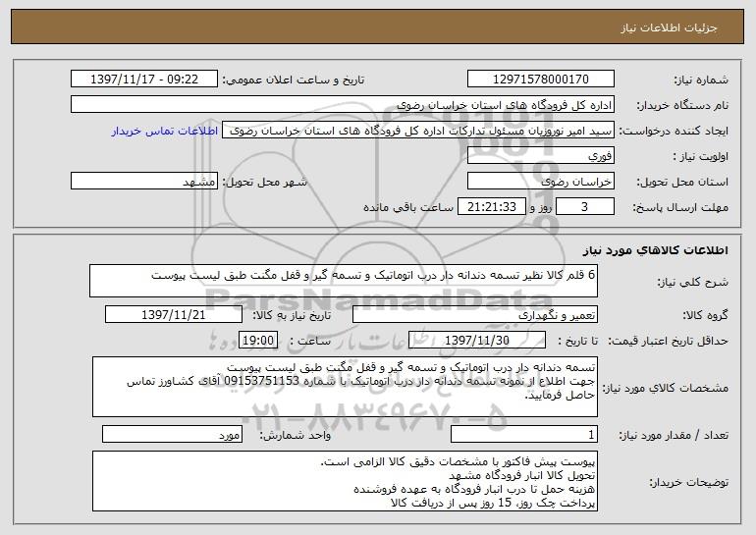
Task: Click the label گروه کالا
Action: pyautogui.click(x=705, y=316)
